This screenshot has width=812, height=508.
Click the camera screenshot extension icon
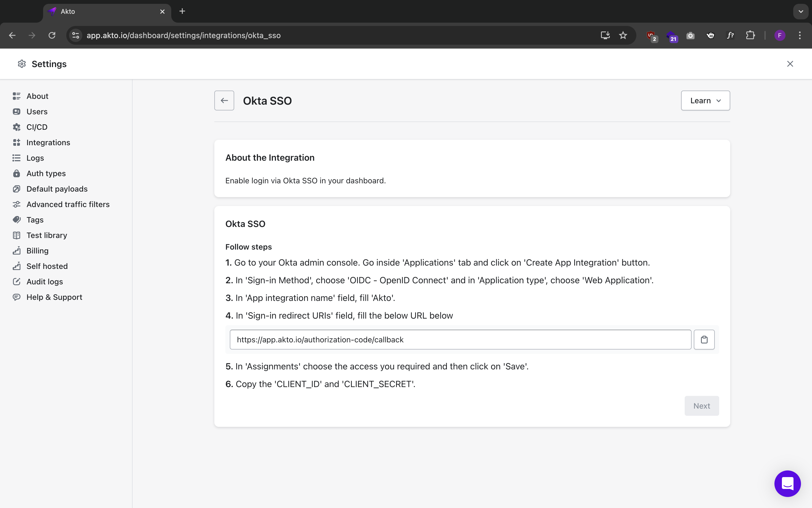(x=690, y=35)
